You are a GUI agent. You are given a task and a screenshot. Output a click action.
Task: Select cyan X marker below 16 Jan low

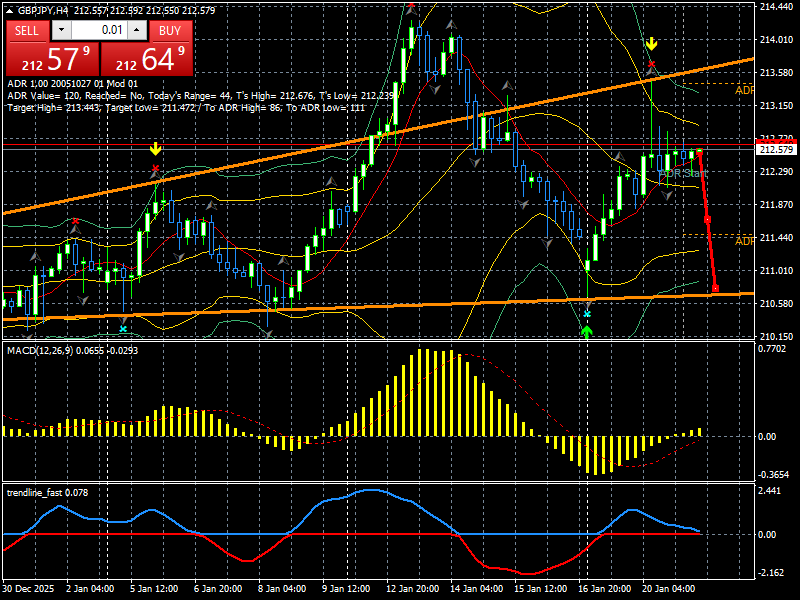point(587,314)
